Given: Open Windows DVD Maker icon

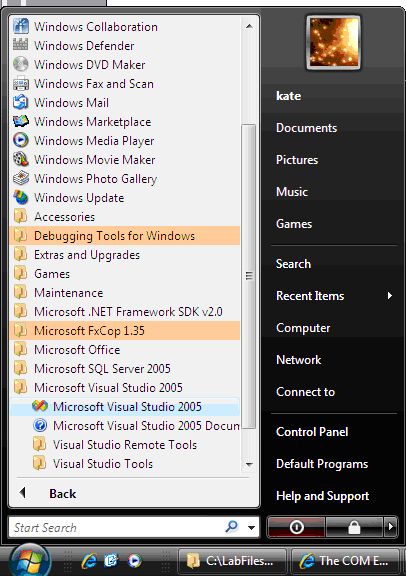Looking at the screenshot, I should pos(21,64).
